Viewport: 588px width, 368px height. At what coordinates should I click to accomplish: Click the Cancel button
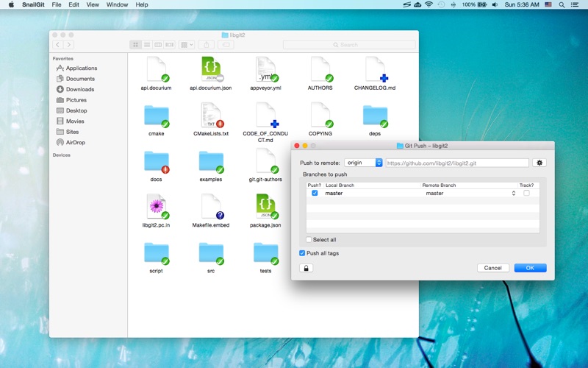[492, 268]
